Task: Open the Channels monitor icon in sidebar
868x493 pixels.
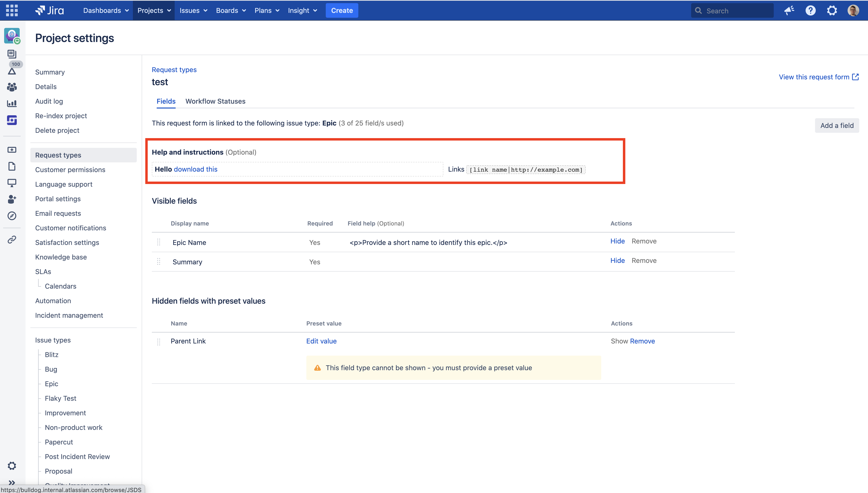Action: pos(12,183)
